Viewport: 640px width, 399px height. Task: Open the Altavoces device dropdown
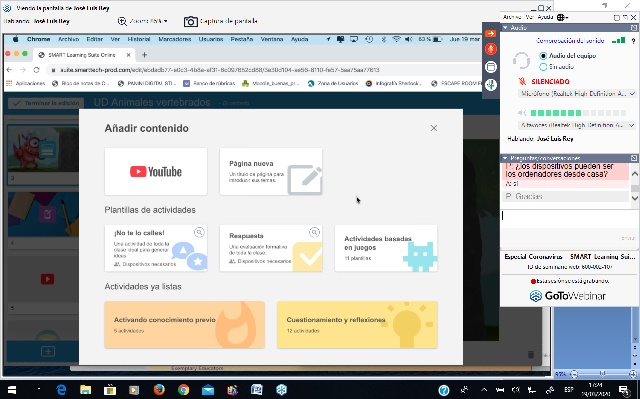coord(577,125)
